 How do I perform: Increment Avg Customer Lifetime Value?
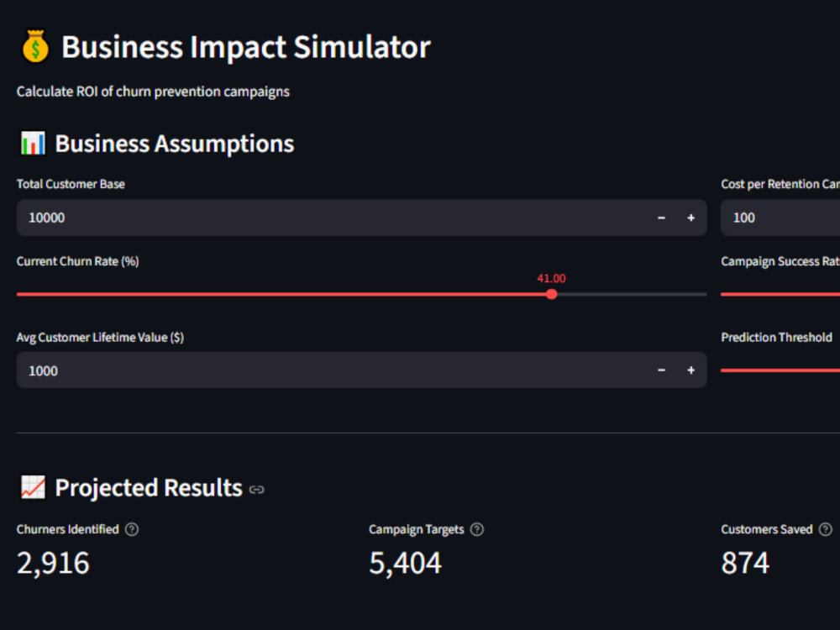click(x=690, y=370)
